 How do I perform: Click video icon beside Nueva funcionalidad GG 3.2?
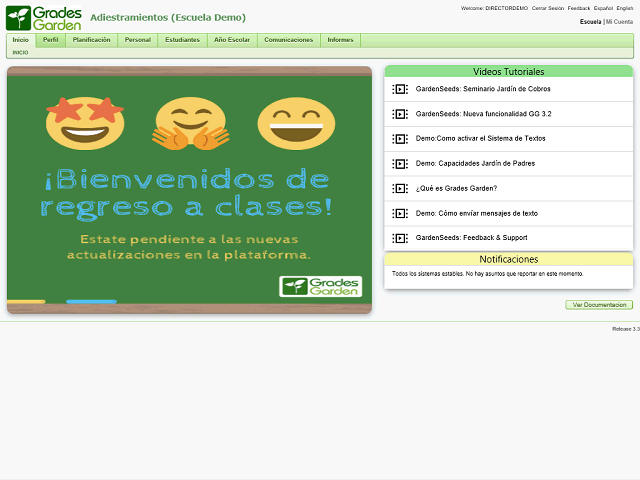400,114
